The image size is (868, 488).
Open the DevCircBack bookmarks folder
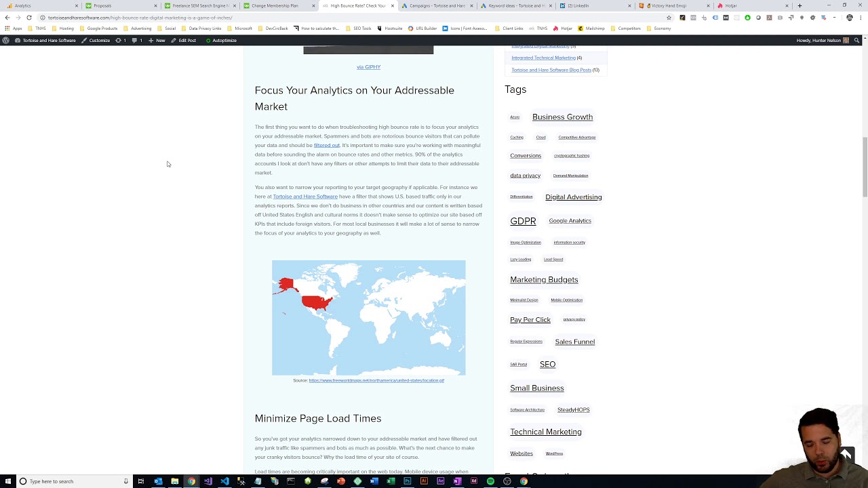tap(273, 28)
